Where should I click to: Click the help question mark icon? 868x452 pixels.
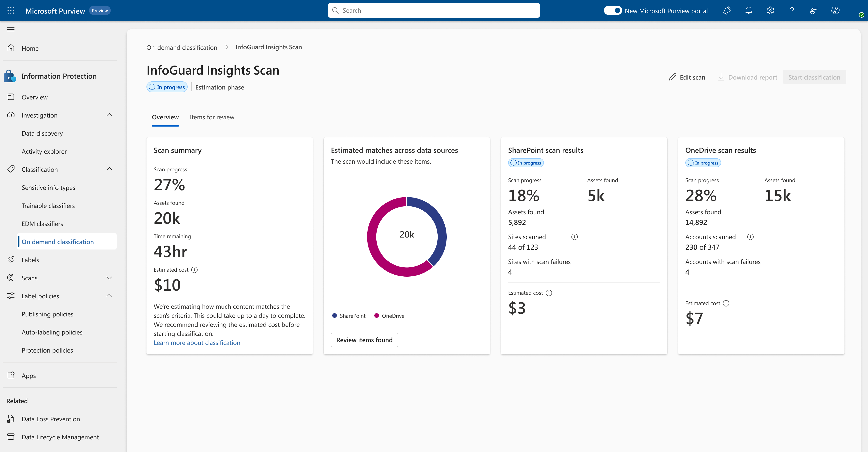click(x=792, y=10)
